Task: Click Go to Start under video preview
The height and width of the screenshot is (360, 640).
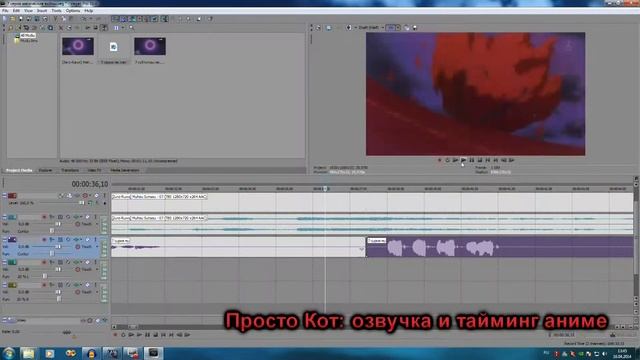Action: (x=488, y=160)
